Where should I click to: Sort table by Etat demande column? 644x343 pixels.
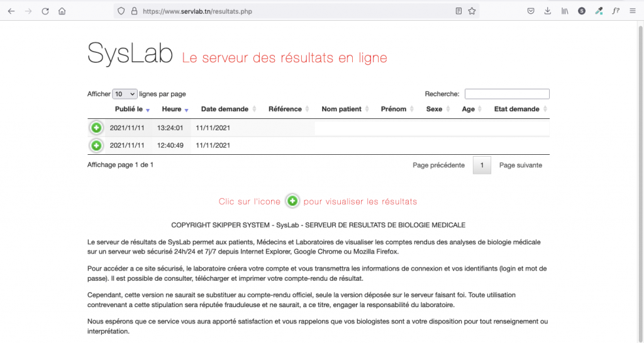point(517,109)
